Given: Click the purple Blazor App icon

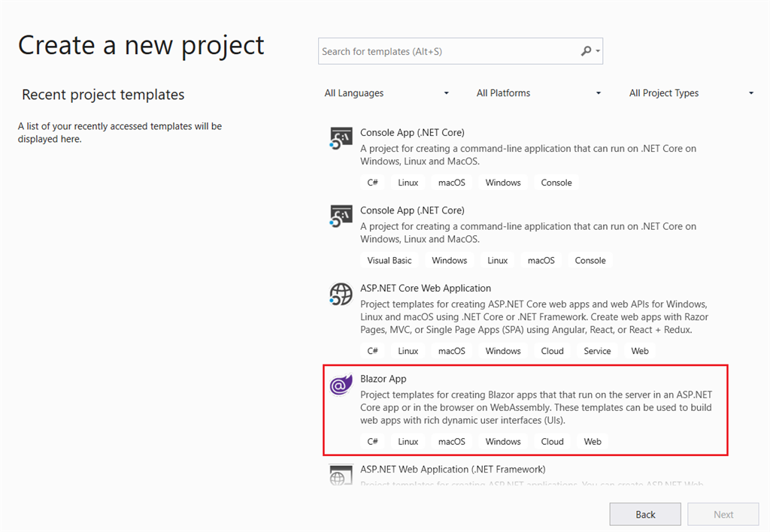Looking at the screenshot, I should (x=341, y=385).
